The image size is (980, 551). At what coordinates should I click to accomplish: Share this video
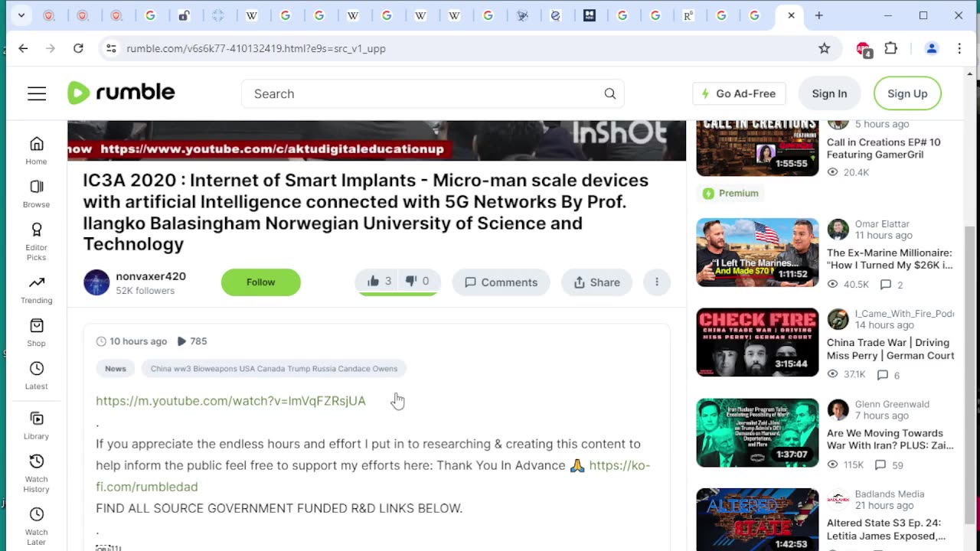coord(596,282)
